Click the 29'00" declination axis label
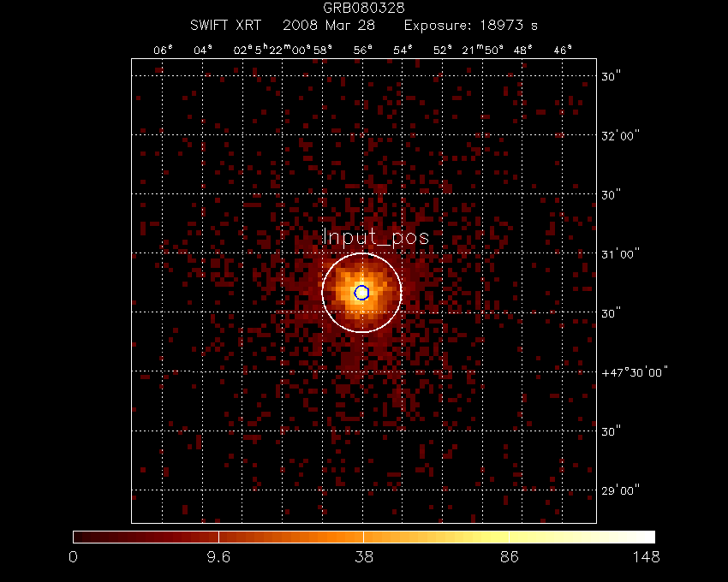 tap(622, 490)
